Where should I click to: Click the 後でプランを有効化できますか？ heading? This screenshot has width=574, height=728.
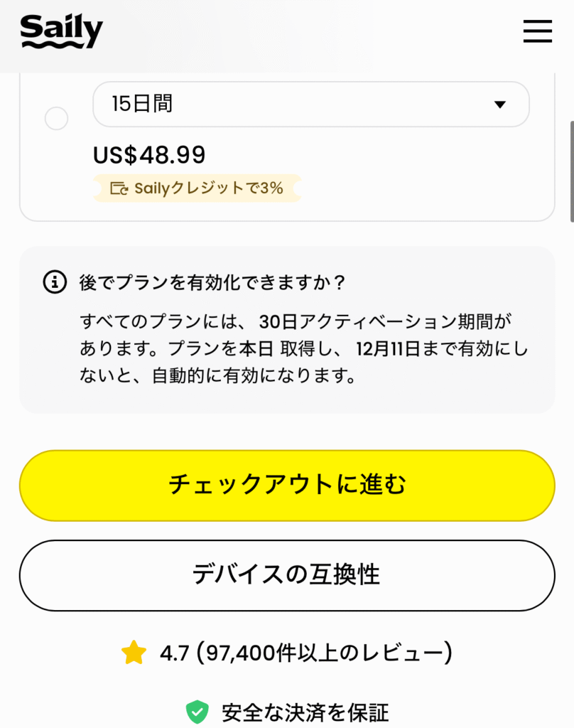click(212, 283)
